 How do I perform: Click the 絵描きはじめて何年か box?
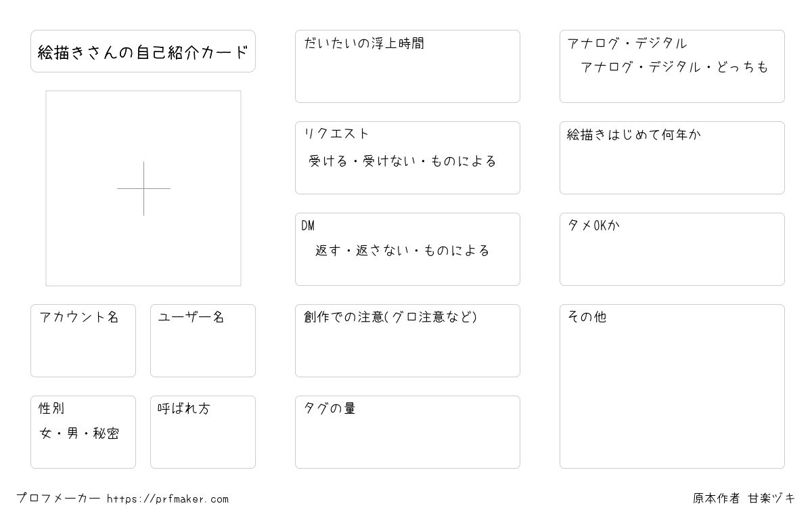672,158
